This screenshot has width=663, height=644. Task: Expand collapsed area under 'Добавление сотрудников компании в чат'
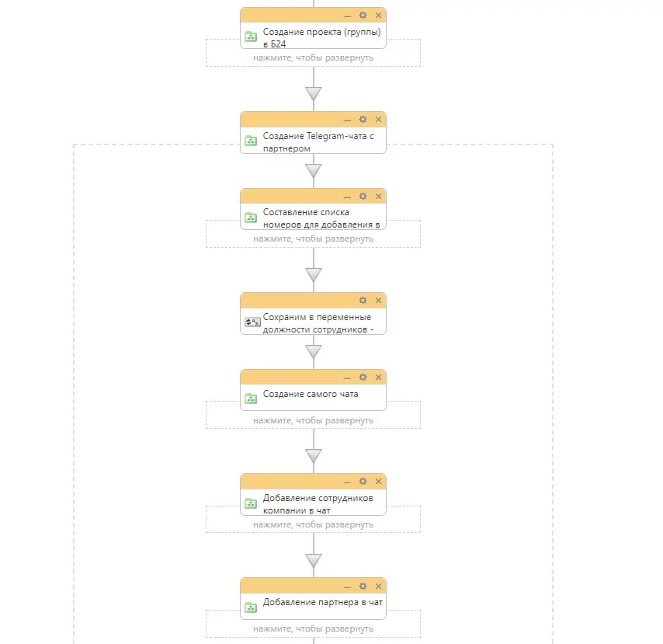(x=313, y=524)
